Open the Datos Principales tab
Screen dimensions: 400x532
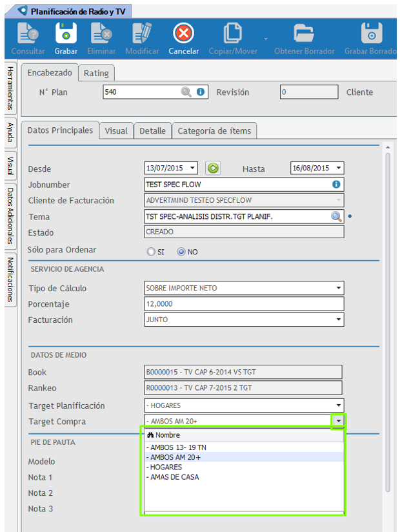click(x=60, y=130)
